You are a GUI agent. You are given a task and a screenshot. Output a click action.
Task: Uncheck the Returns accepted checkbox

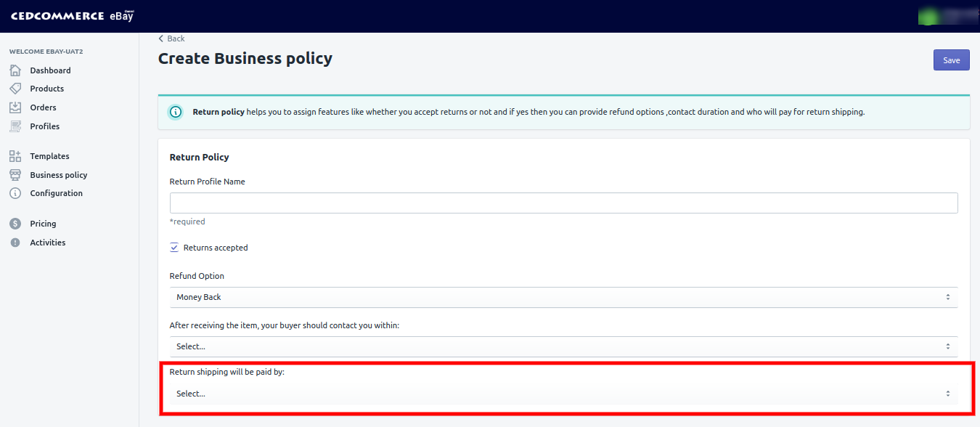pyautogui.click(x=174, y=248)
